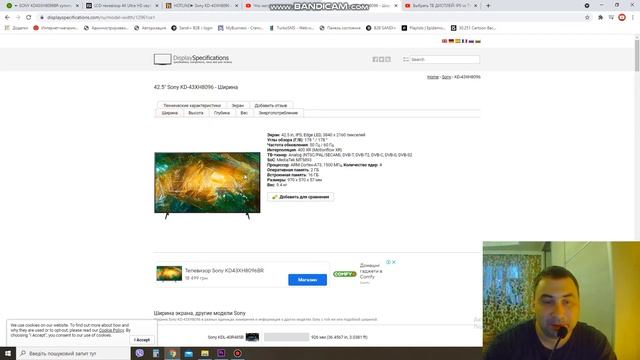Open the Playlists Epidemic bookmark
Viewport: 640px width, 360px height.
(x=424, y=28)
